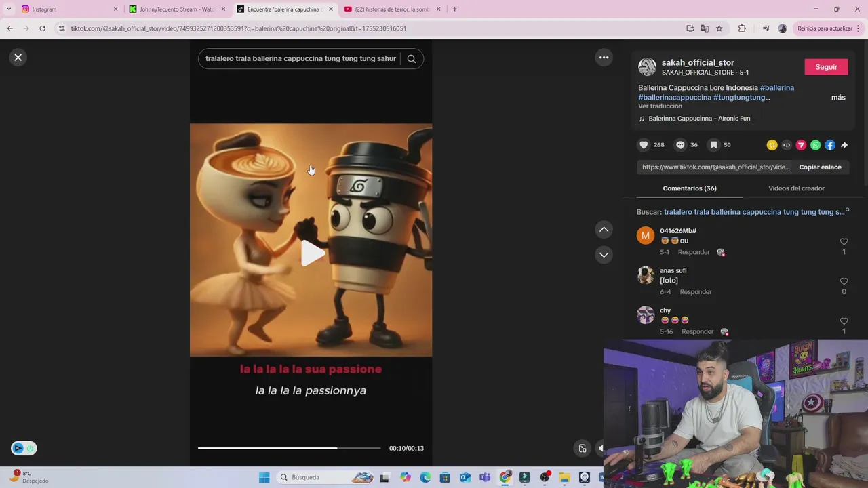Click the embed code icon

(787, 145)
